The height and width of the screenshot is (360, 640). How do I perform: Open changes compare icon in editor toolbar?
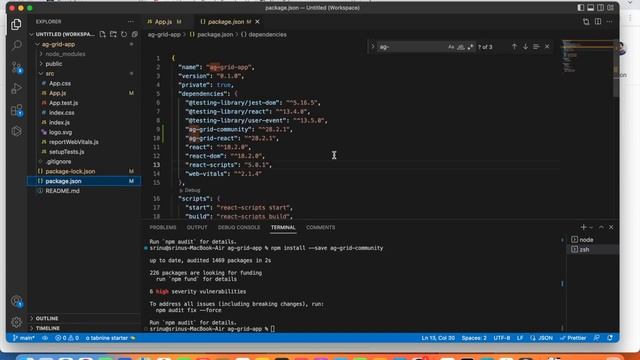(586, 22)
